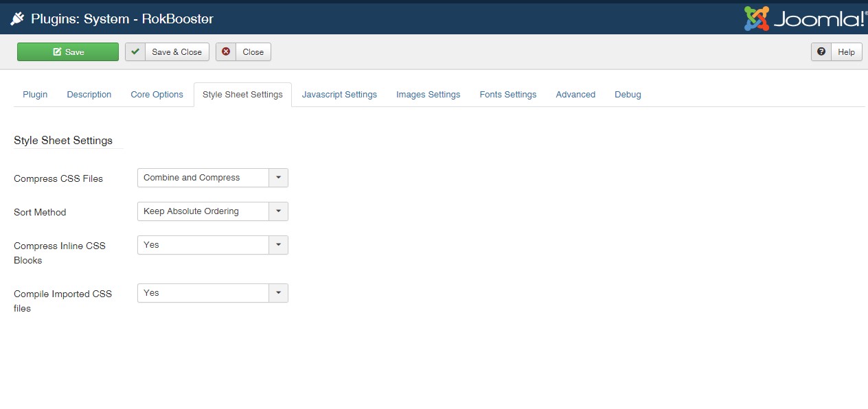Screen dimensions: 868x409
Task: Open the Combine and Compress select box
Action: 213,178
